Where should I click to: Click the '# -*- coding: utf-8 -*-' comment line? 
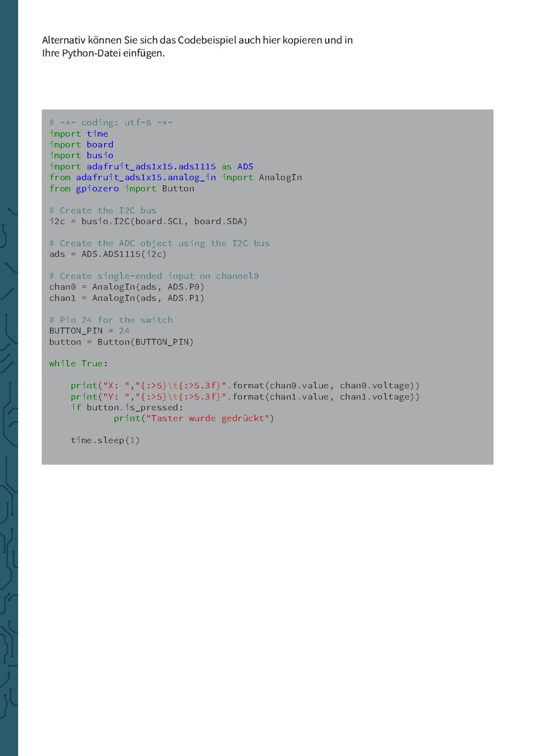tap(111, 123)
